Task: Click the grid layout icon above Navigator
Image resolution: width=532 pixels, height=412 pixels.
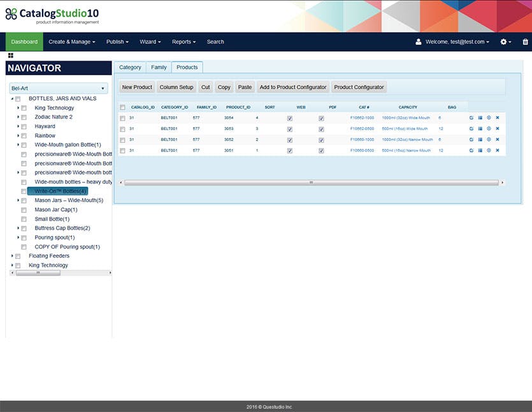Action: [11, 55]
